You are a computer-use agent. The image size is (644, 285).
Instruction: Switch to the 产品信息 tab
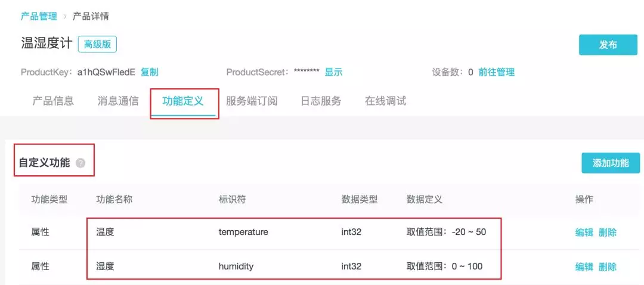click(x=53, y=101)
